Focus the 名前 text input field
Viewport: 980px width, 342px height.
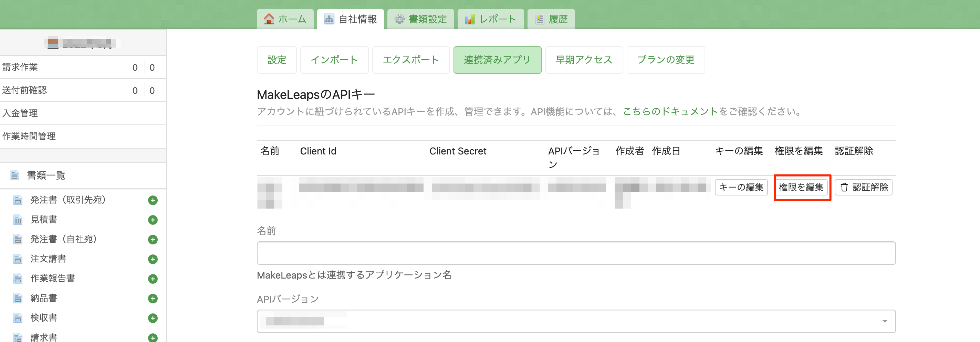click(x=576, y=253)
